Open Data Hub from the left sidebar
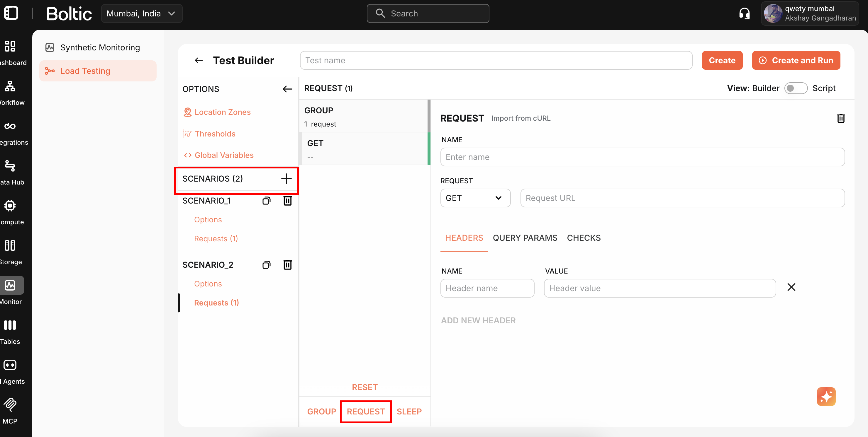 tap(10, 166)
